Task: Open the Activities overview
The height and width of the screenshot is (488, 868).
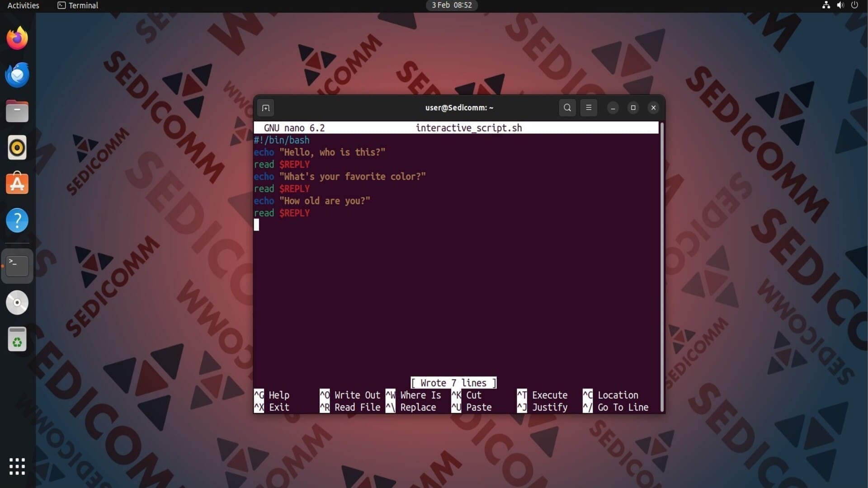Action: click(x=24, y=5)
